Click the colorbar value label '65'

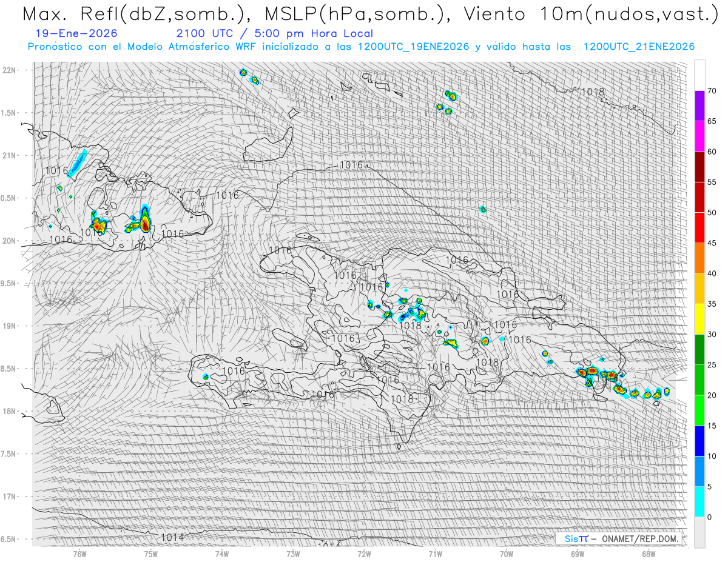712,121
